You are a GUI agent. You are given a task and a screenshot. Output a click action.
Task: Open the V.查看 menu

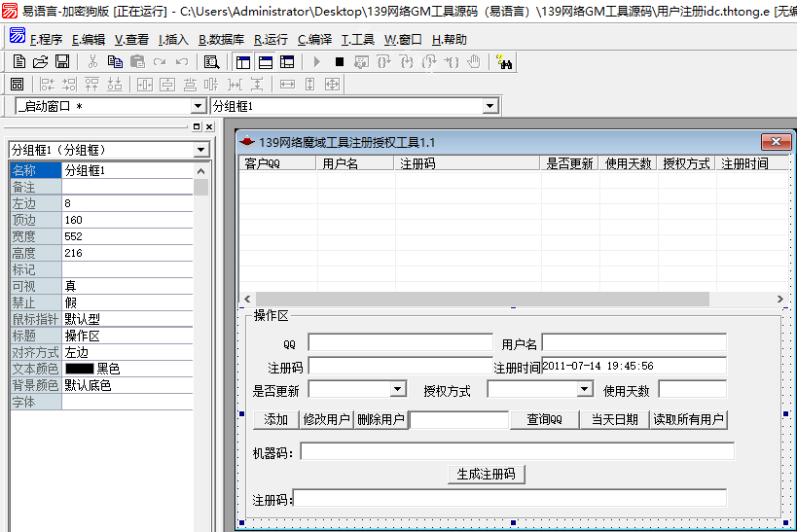131,40
